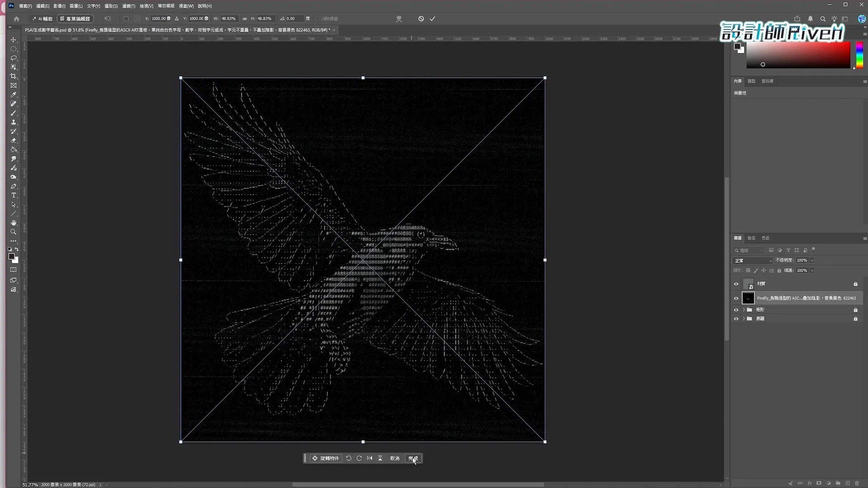868x488 pixels.
Task: Toggle lock transparent pixels in Layers panel
Action: pos(748,271)
